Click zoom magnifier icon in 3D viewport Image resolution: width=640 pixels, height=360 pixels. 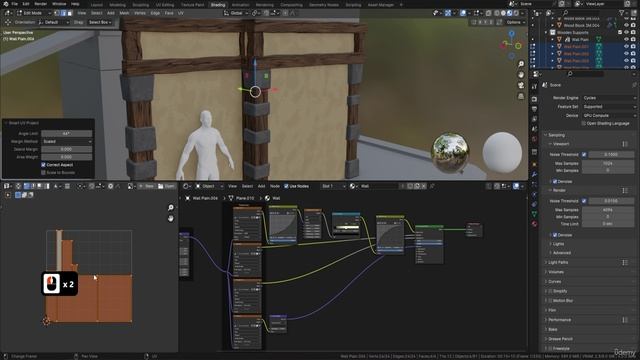521,64
